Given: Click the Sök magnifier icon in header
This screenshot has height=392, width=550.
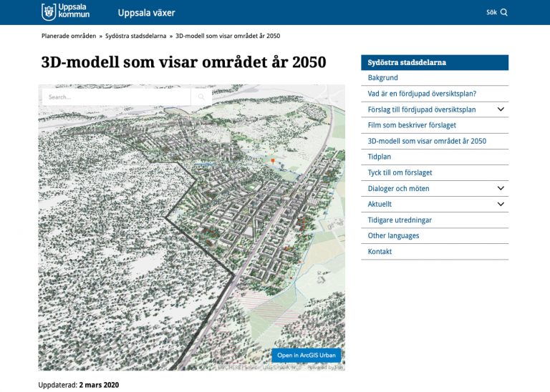Looking at the screenshot, I should pyautogui.click(x=503, y=12).
